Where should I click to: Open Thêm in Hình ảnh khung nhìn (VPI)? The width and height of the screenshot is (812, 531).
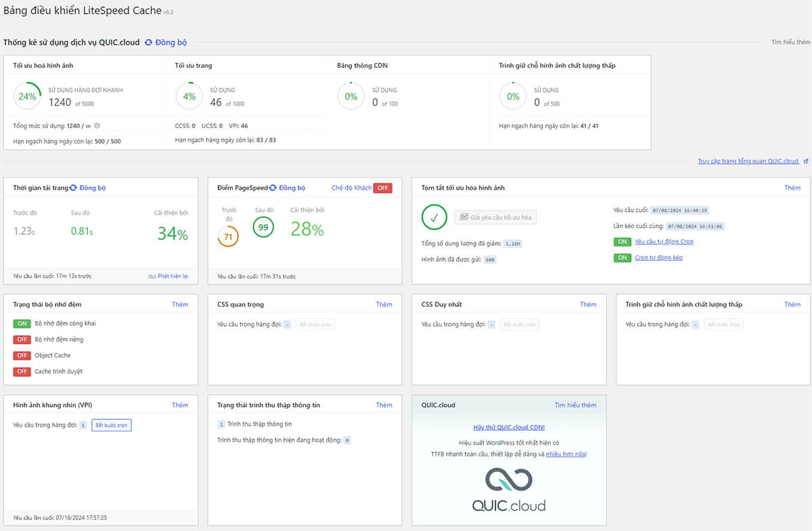click(x=180, y=405)
